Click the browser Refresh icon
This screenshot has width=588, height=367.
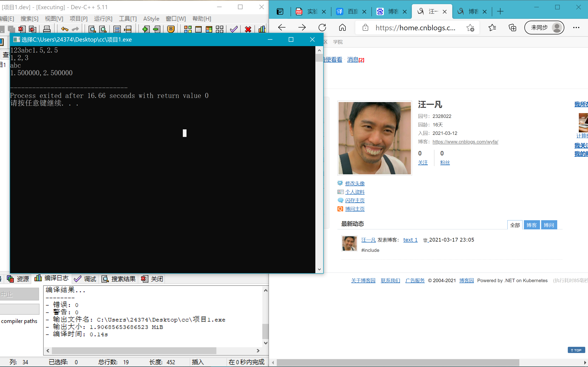[x=322, y=28]
